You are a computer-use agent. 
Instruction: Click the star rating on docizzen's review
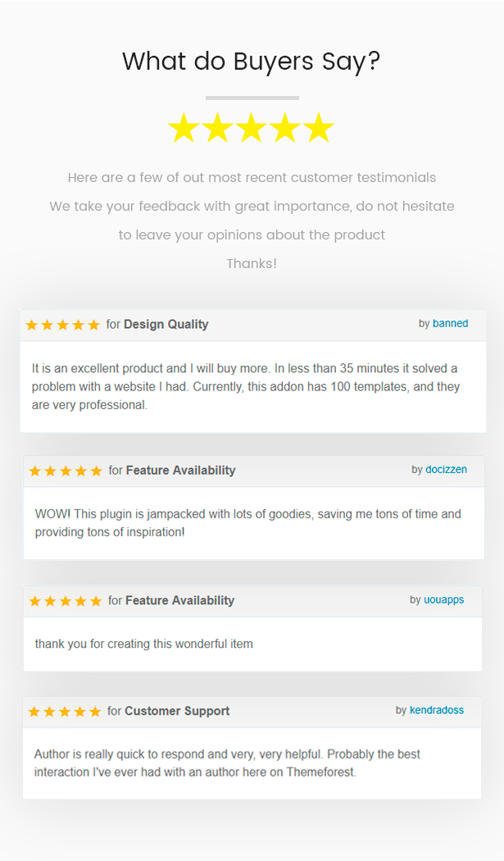[x=66, y=471]
